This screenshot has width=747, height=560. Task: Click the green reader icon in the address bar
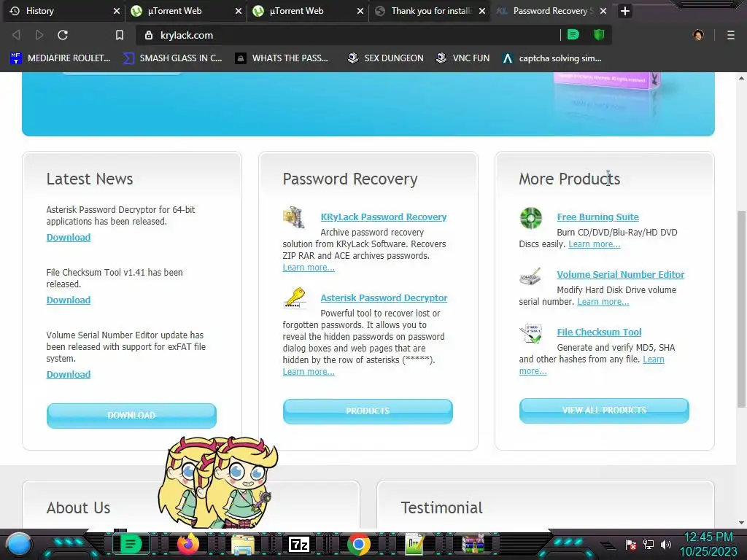click(573, 35)
